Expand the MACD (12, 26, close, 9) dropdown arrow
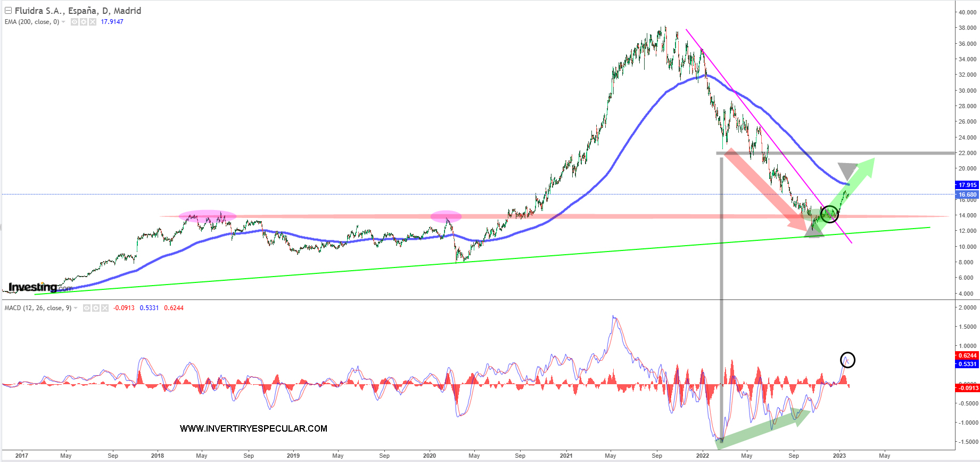This screenshot has height=462, width=980. pos(76,308)
